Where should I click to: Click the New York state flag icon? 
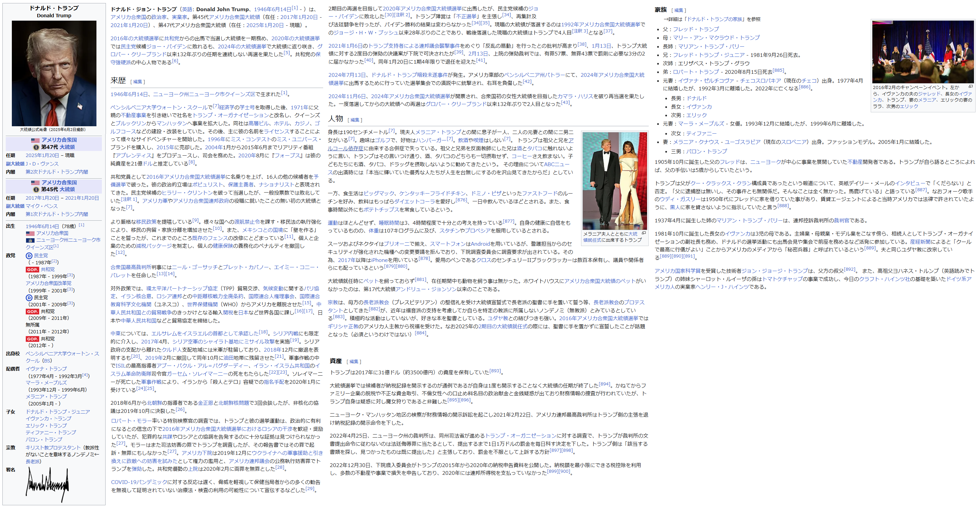(30, 240)
